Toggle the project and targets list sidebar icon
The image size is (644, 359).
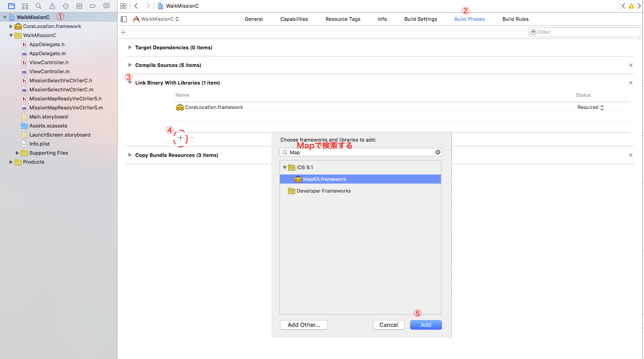pyautogui.click(x=124, y=19)
